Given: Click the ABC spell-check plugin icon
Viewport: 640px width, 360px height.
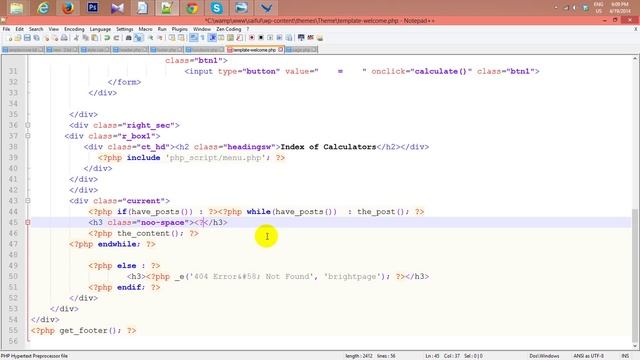Looking at the screenshot, I should (x=310, y=38).
